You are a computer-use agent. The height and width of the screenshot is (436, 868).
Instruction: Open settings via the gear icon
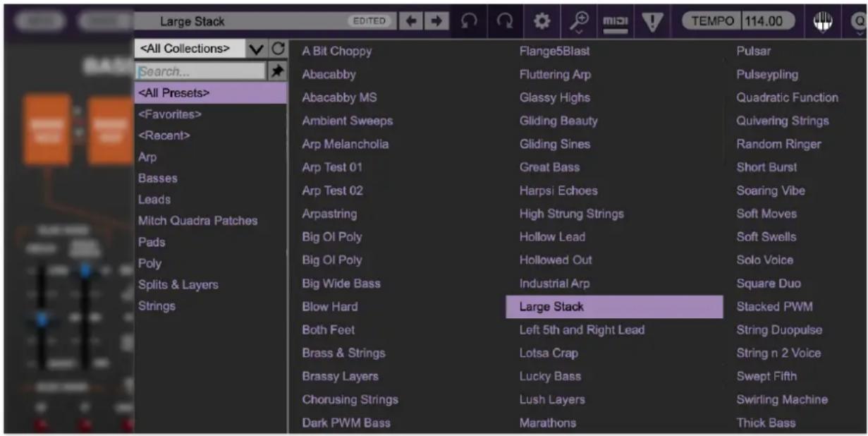(x=541, y=21)
